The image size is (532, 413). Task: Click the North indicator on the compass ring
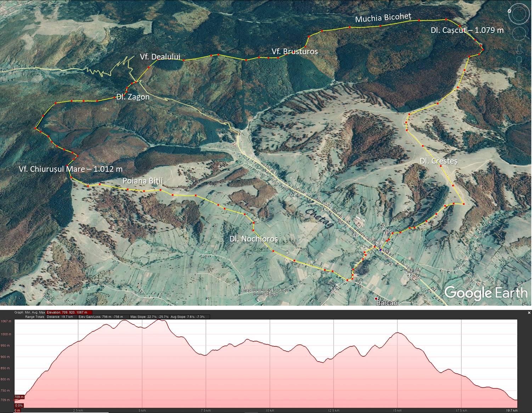click(x=509, y=11)
